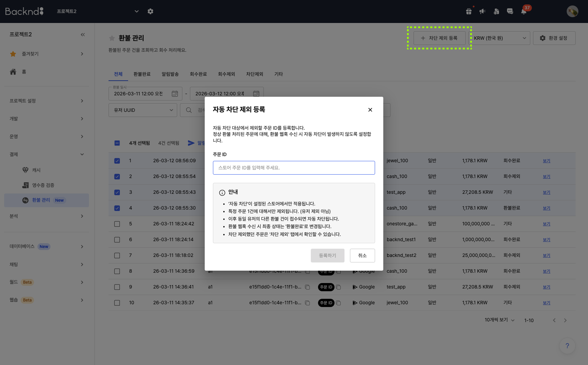This screenshot has height=365, width=588.
Task: Toggle the select-all checkbox in the table header
Action: (117, 143)
